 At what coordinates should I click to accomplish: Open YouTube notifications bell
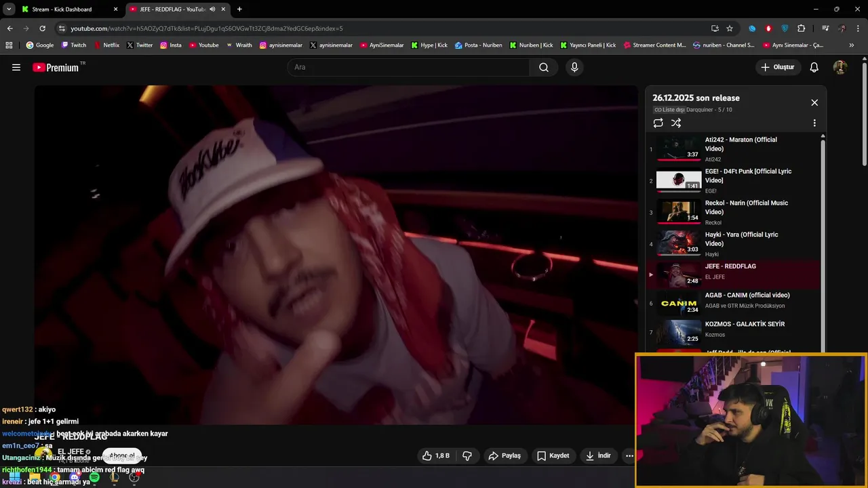pos(814,67)
